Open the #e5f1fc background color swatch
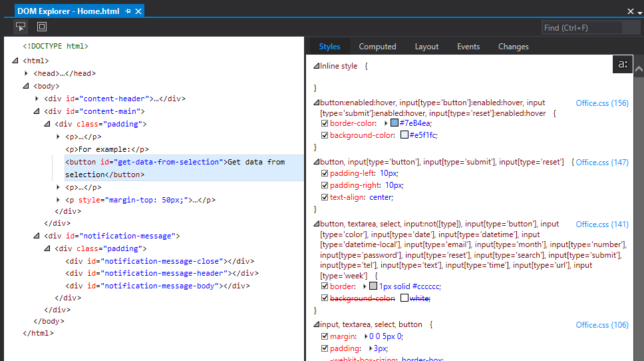The image size is (644, 361). coord(404,135)
